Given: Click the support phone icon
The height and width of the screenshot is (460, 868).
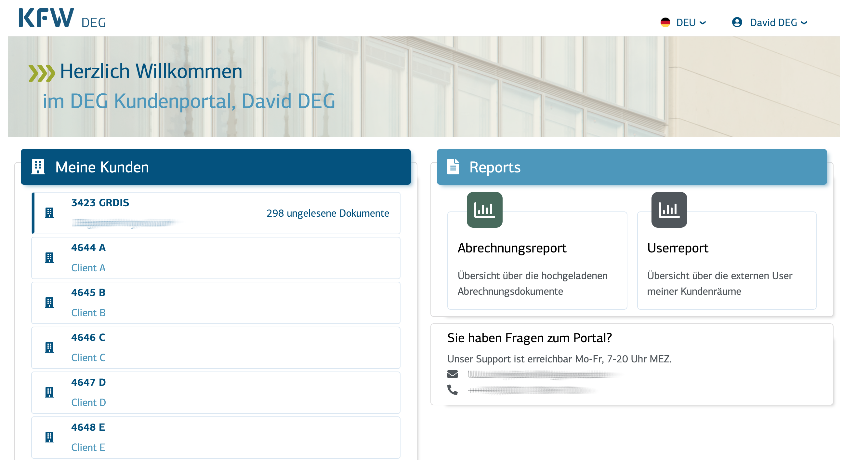Looking at the screenshot, I should (x=452, y=390).
